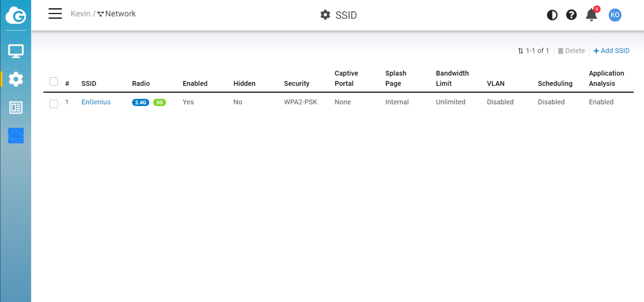Open the news panel sidebar icon

pos(16,108)
